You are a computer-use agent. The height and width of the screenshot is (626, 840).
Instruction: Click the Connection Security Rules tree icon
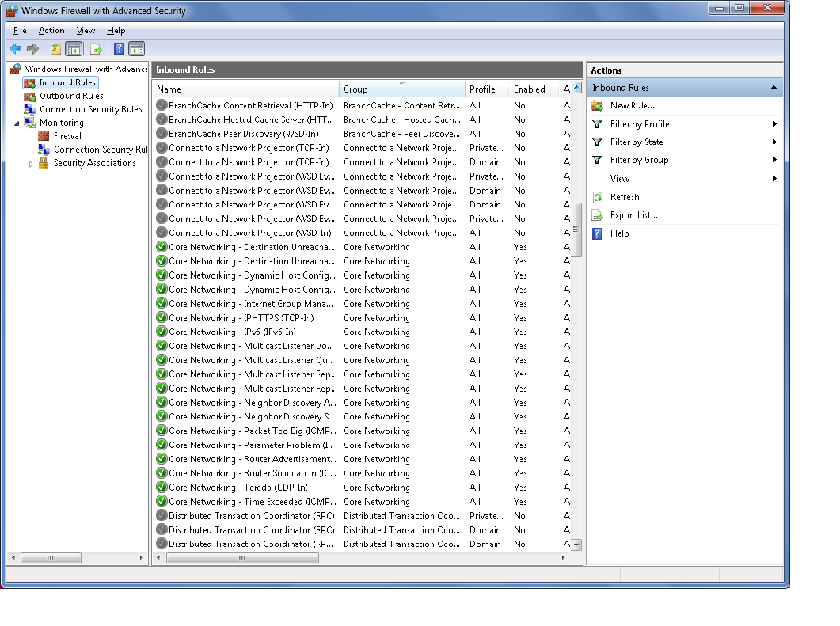point(30,109)
